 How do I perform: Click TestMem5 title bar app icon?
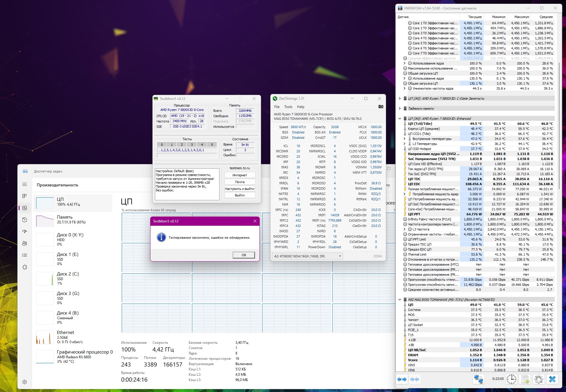(156, 99)
